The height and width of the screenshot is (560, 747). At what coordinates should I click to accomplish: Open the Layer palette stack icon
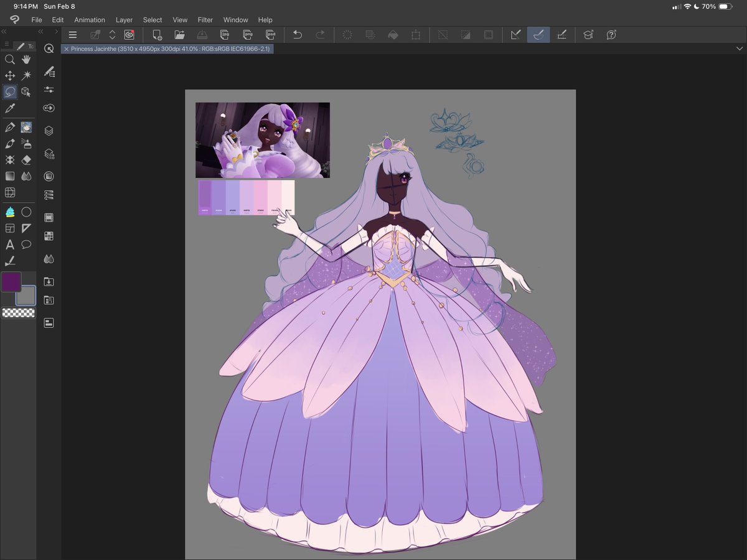pyautogui.click(x=49, y=131)
